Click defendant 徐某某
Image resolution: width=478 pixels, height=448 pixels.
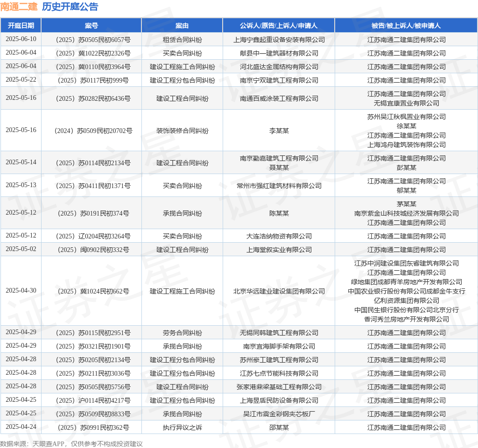coord(407,126)
